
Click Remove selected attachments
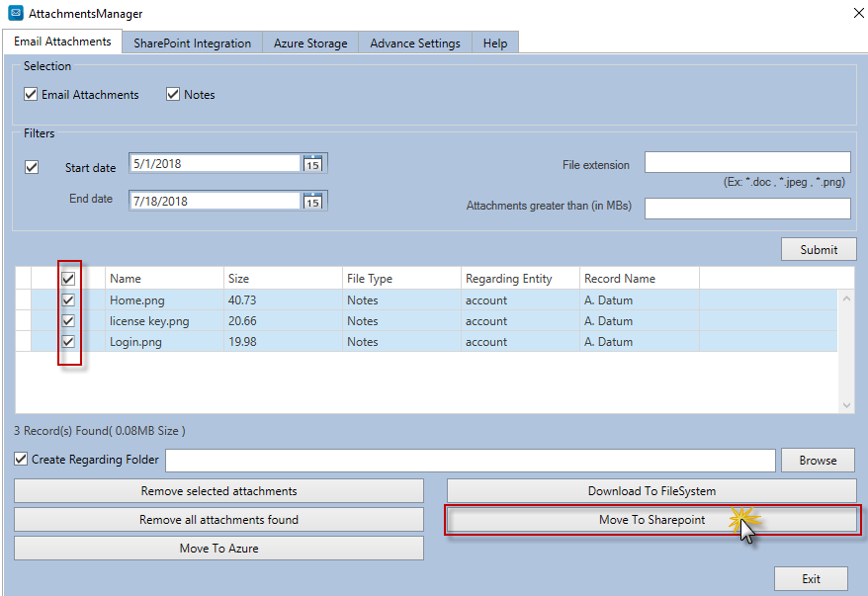218,490
